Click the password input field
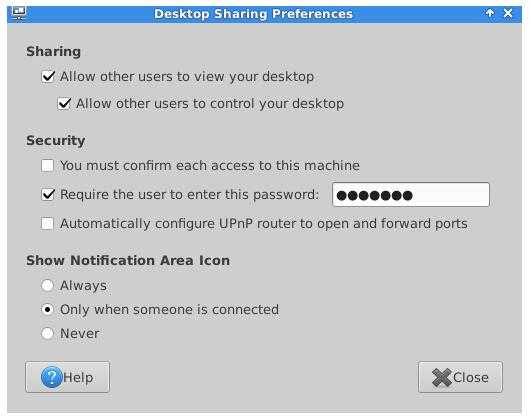Viewport: 531px width, 418px height. coord(411,194)
